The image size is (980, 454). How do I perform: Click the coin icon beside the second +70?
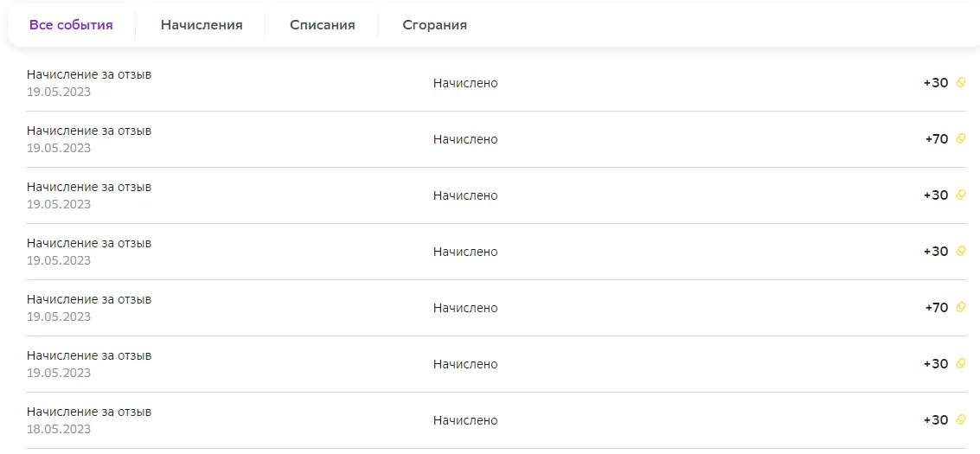coord(961,307)
